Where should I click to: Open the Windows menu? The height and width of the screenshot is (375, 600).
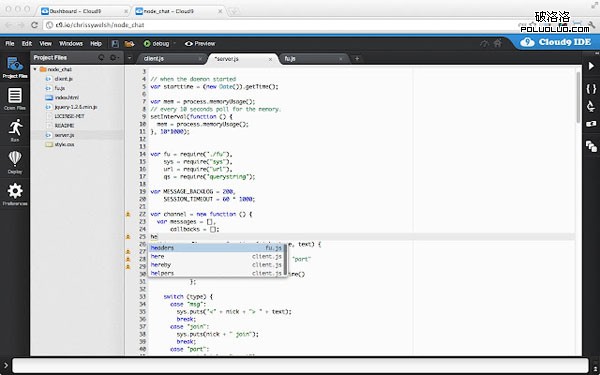point(71,44)
